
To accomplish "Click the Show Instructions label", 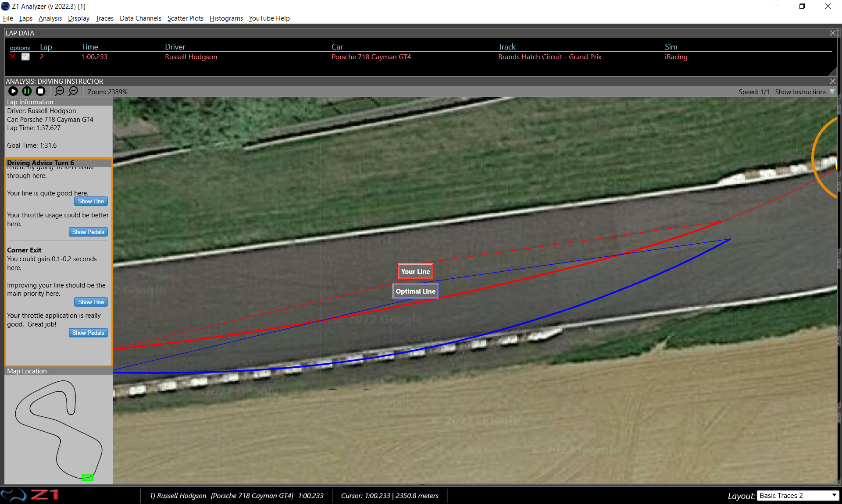I will 800,92.
